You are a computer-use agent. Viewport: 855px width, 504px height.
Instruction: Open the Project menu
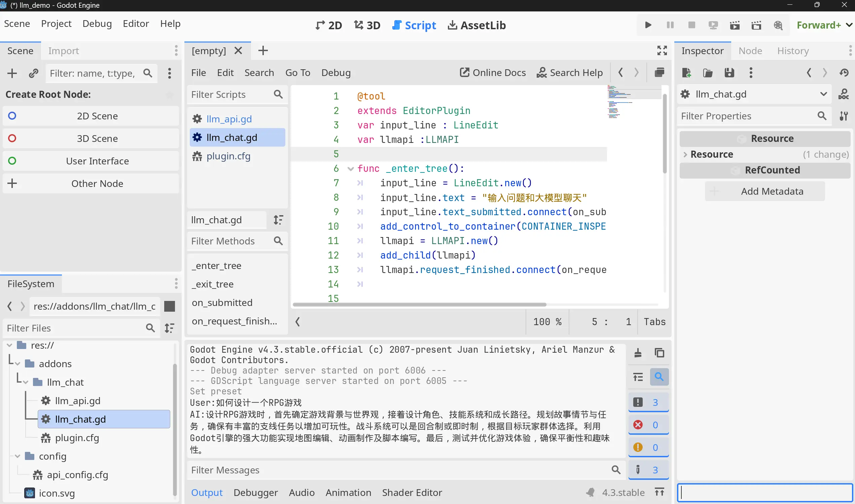56,24
